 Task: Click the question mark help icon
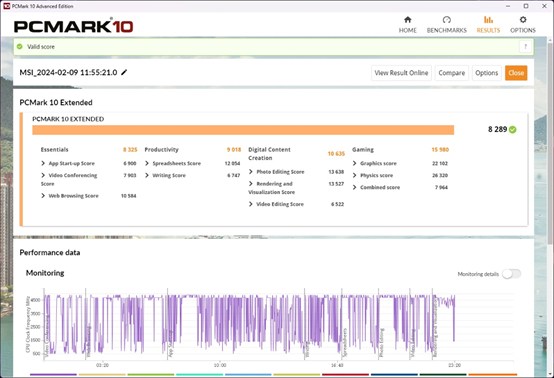coord(525,47)
